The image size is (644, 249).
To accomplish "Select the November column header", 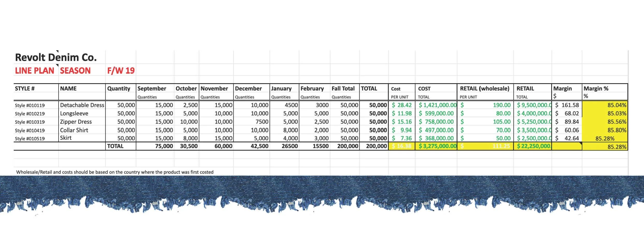I will (x=214, y=89).
